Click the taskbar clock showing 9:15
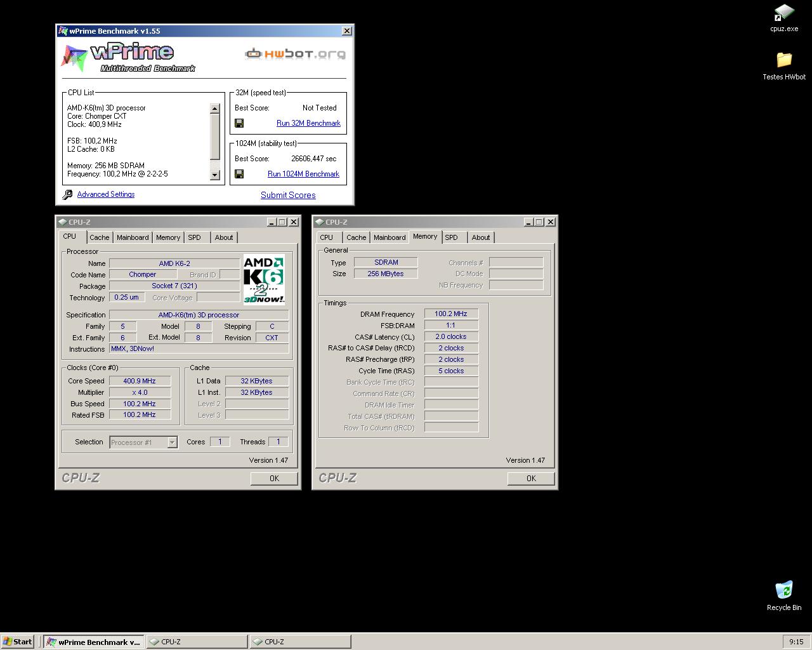 [x=796, y=642]
